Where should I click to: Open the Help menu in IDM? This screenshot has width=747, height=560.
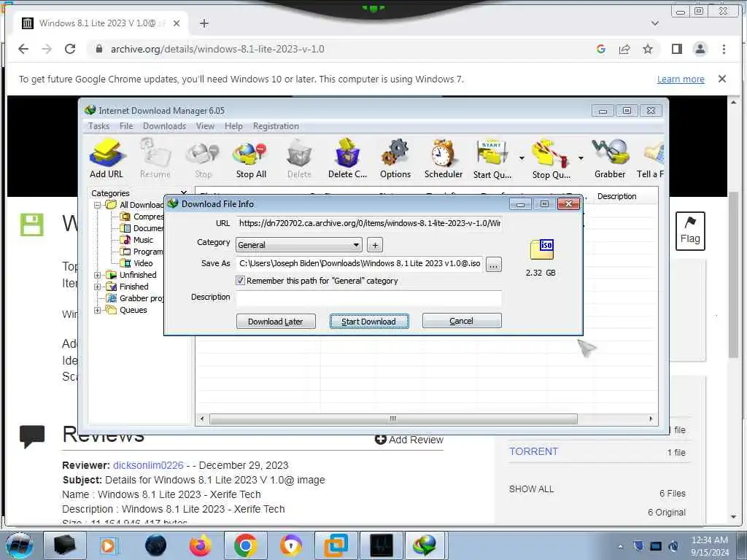tap(233, 126)
